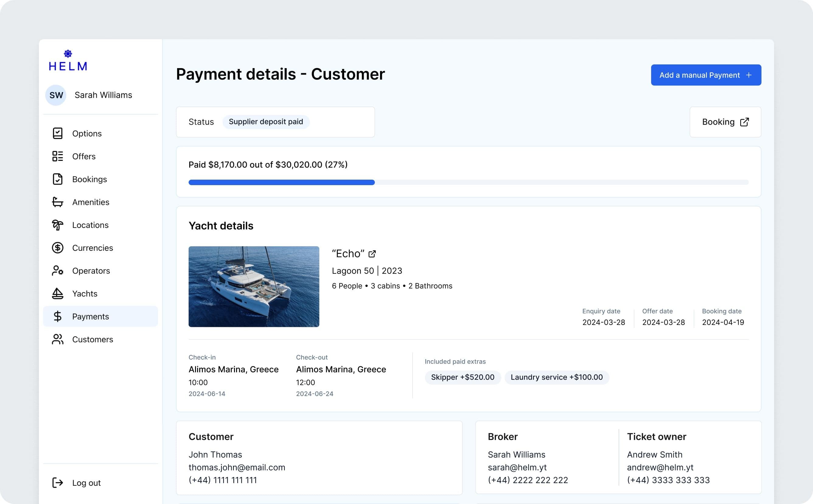The height and width of the screenshot is (504, 813).
Task: Click the Log out arrow icon
Action: (x=58, y=483)
